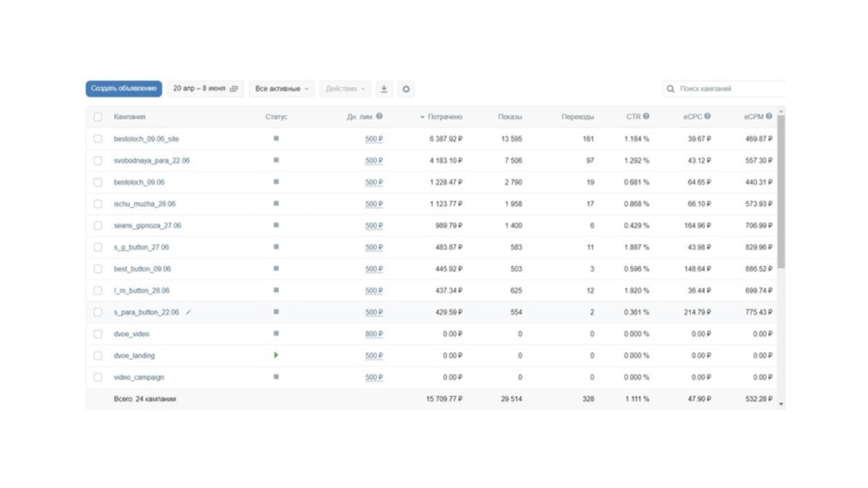Open the ischu_muzha_28.06 campaign link
868x488 pixels.
point(144,204)
